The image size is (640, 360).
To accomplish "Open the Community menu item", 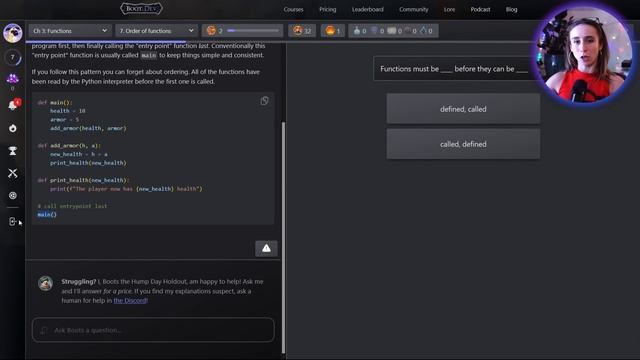I will point(413,9).
